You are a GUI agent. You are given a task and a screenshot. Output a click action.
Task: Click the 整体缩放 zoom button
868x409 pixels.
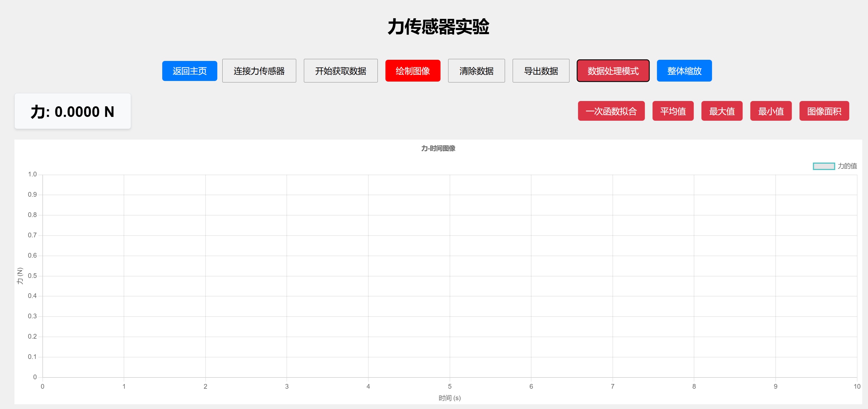(x=684, y=70)
